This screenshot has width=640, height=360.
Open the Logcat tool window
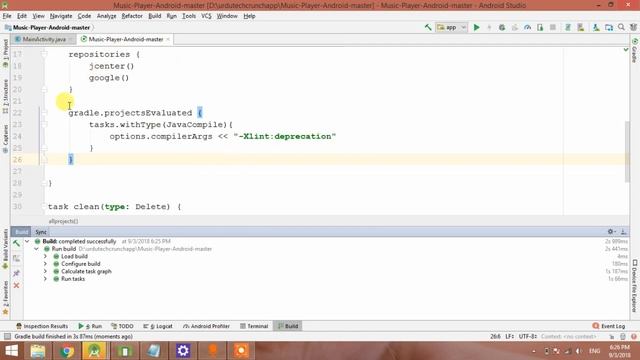[x=158, y=326]
